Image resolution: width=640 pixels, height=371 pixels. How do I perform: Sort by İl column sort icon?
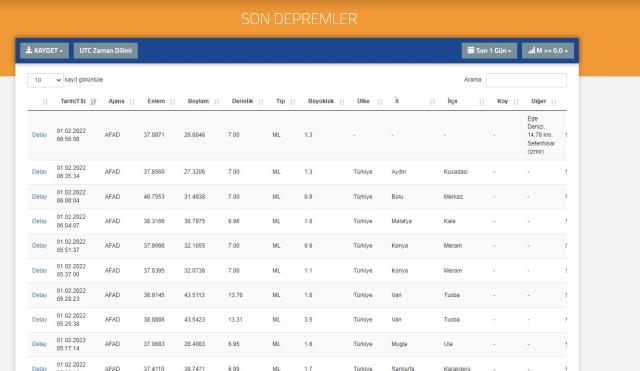[x=432, y=102]
